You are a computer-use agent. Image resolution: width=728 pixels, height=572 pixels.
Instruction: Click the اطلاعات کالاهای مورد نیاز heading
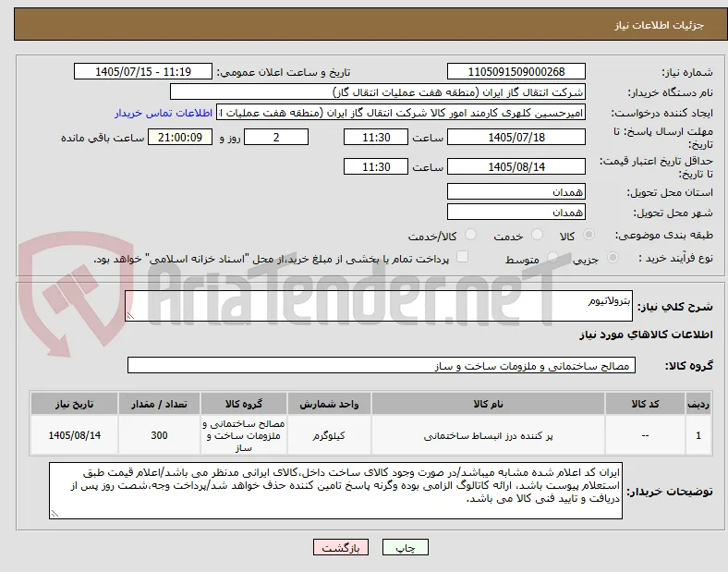[x=646, y=335]
